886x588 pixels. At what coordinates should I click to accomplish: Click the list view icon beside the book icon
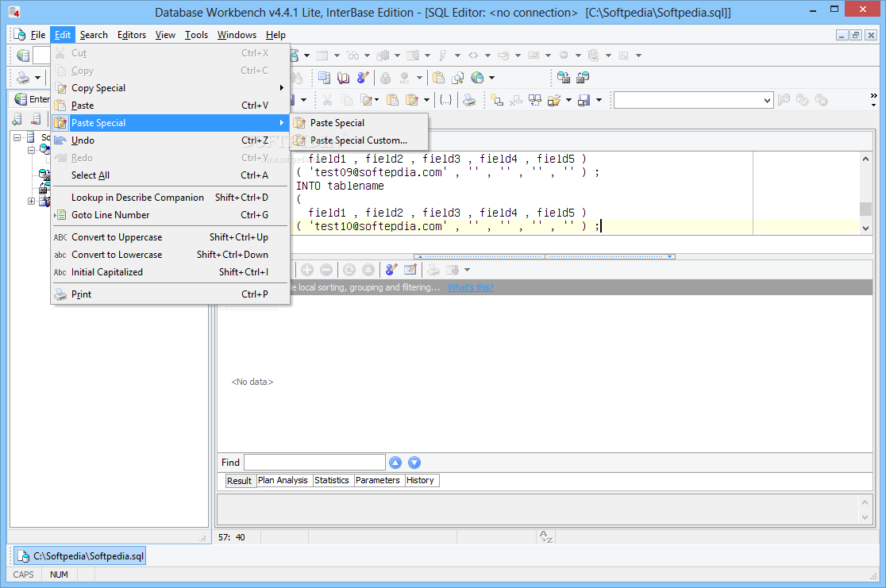tap(325, 78)
